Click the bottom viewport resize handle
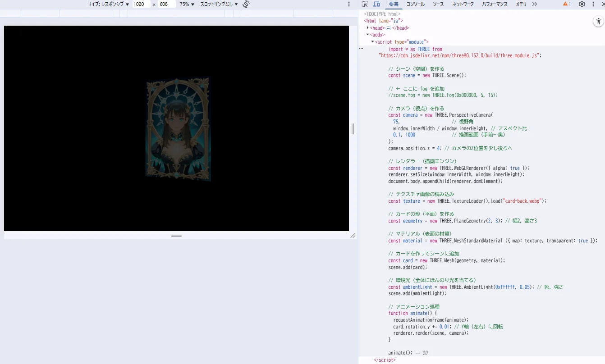The width and height of the screenshot is (605, 364). click(176, 236)
